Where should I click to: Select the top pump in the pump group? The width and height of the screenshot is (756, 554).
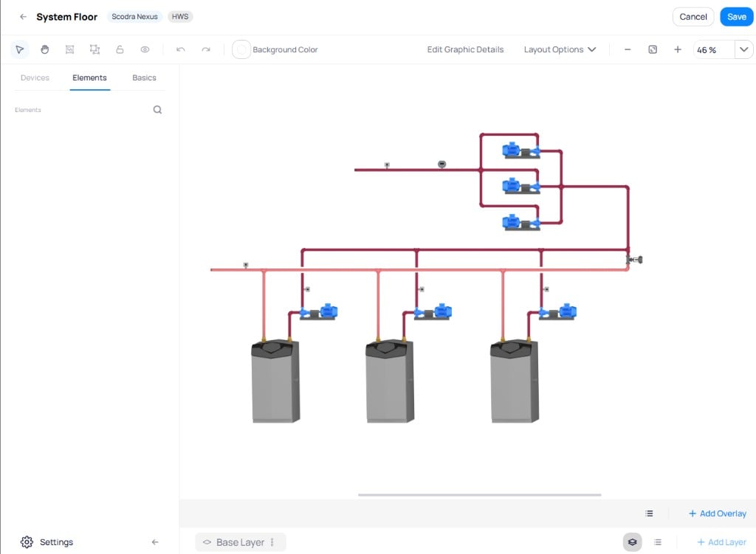click(x=520, y=150)
